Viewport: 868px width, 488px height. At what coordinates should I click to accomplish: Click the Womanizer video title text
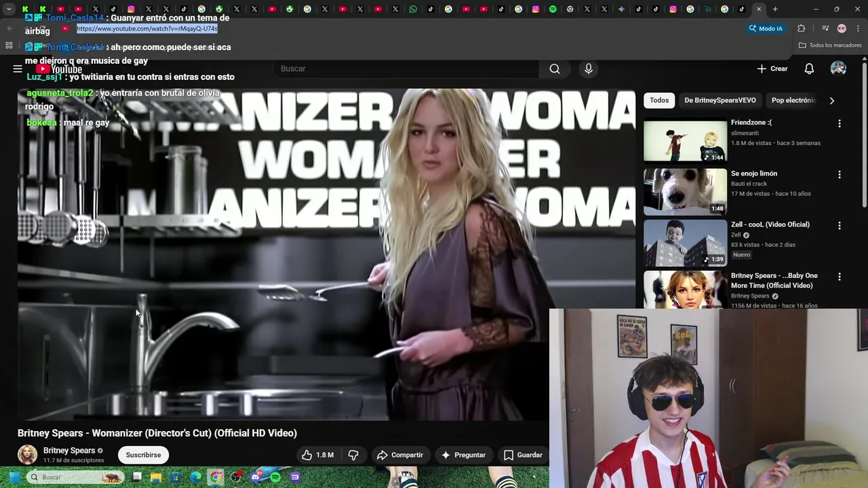[x=157, y=433]
